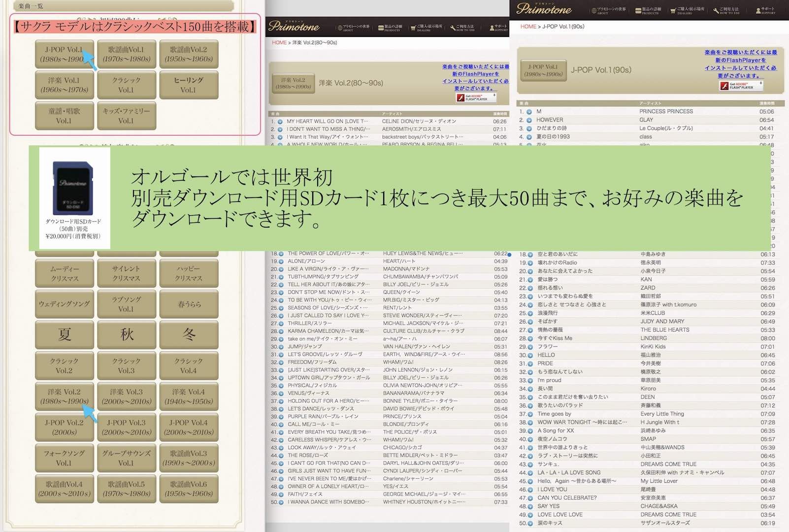
Task: Follow HOME breadcrumb on J-POP Vol.1 page
Action: pos(528,27)
